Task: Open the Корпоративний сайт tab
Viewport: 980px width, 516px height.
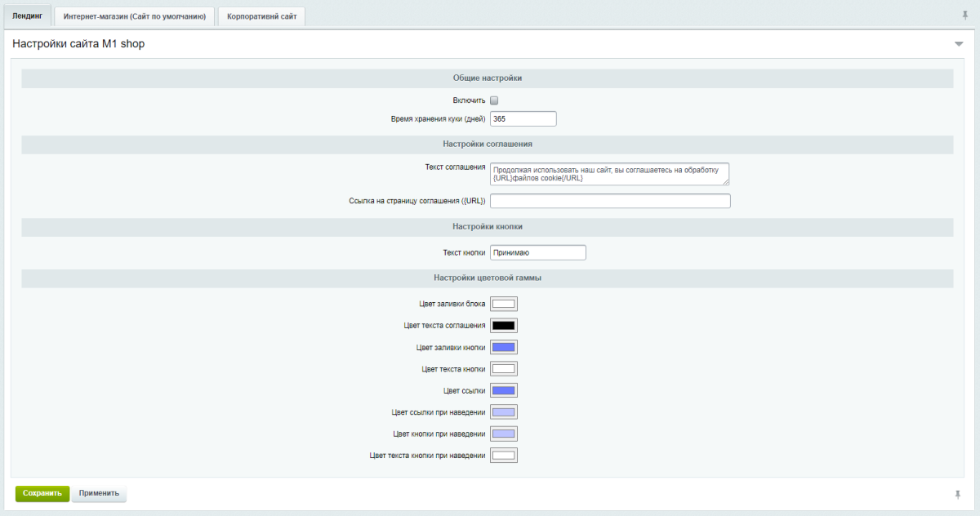Action: point(261,16)
